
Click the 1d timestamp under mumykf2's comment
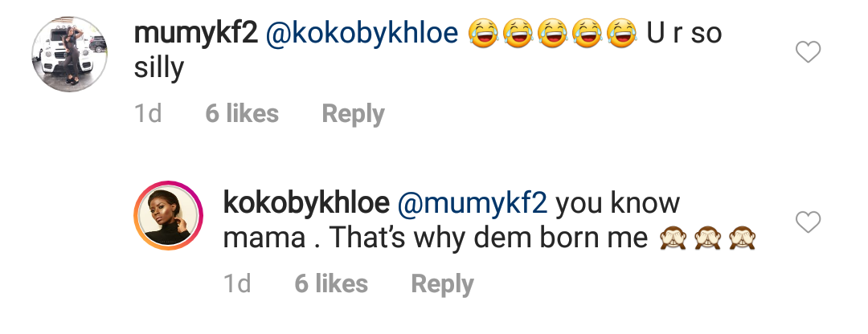coord(148,114)
